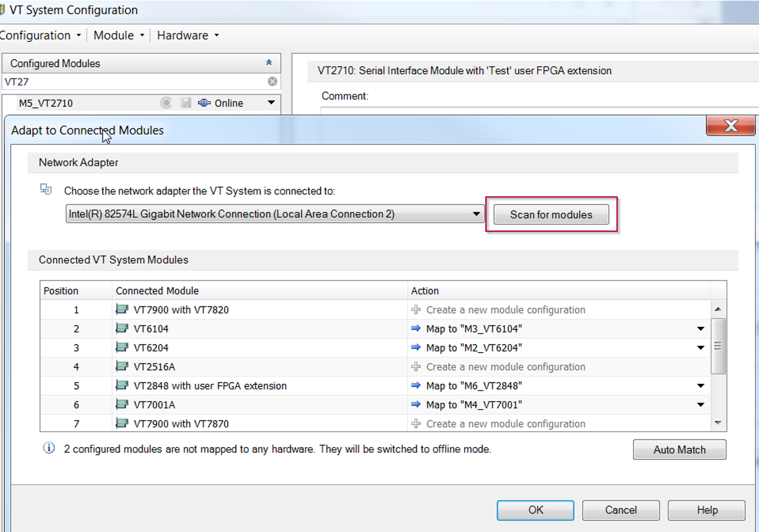759x532 pixels.
Task: Click the VT6104 module icon
Action: click(122, 329)
